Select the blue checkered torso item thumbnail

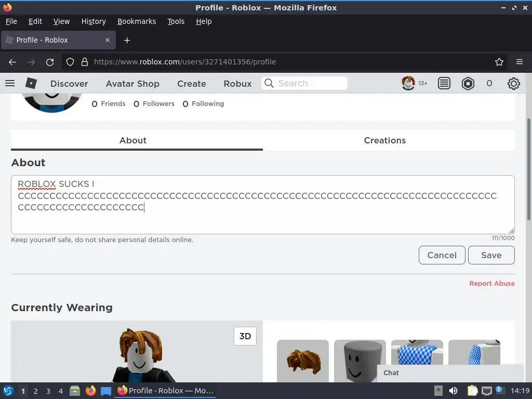point(417,352)
